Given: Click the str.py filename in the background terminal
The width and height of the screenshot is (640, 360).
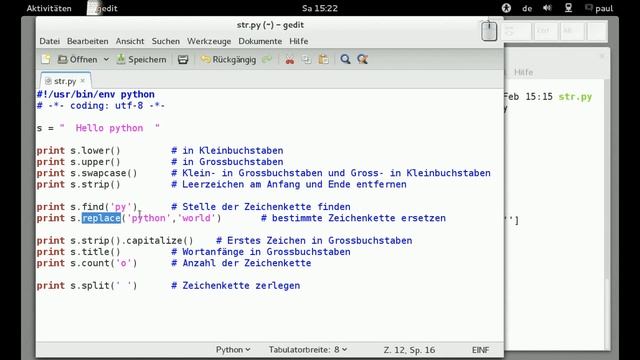Looking at the screenshot, I should (575, 97).
